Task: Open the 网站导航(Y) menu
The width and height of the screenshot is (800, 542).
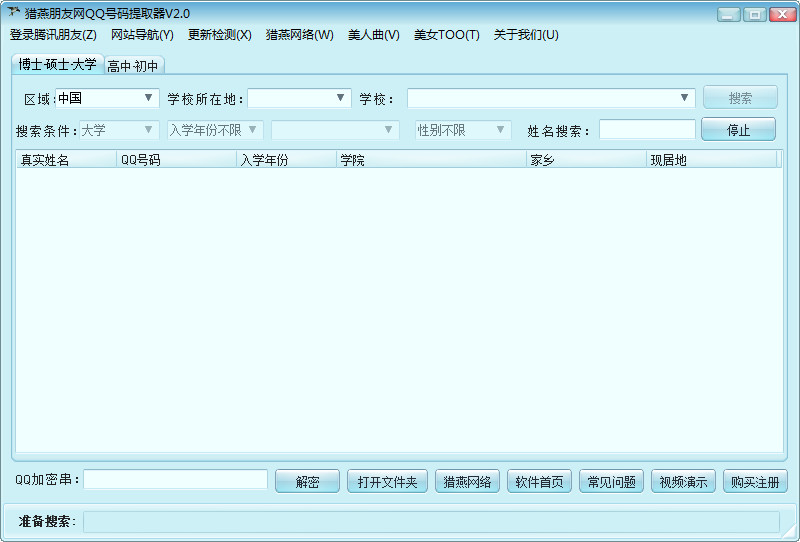Action: click(142, 35)
